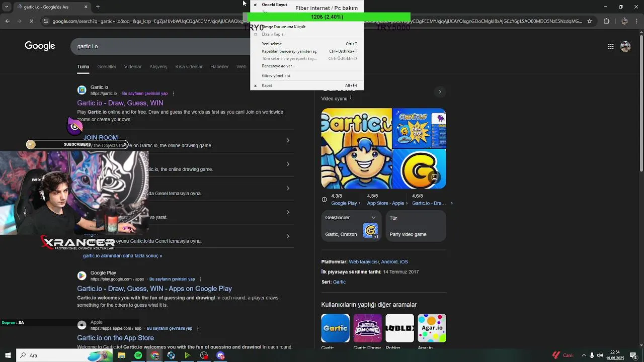Close the Gartic.io Google search tab
Screen dimensions: 644x362
click(86, 7)
